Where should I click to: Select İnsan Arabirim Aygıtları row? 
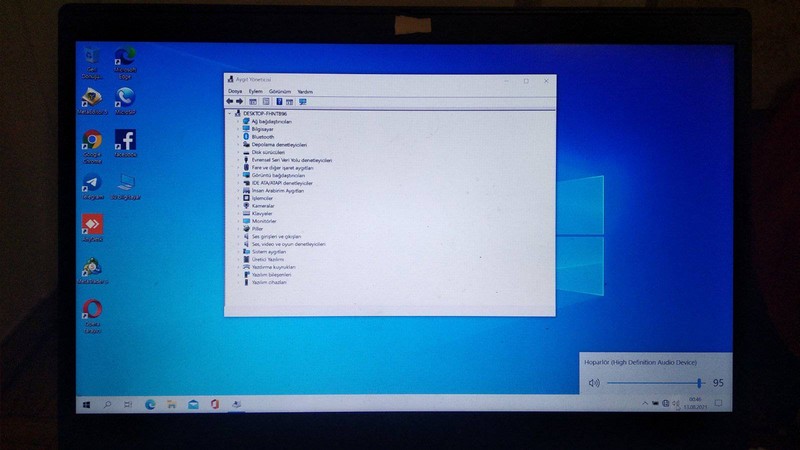[x=273, y=190]
